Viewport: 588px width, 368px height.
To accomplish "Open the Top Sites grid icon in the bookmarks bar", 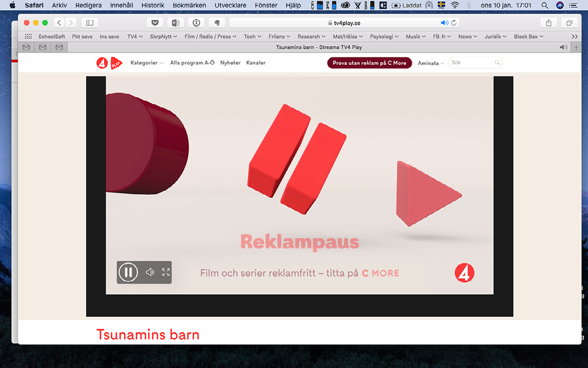I will [28, 36].
